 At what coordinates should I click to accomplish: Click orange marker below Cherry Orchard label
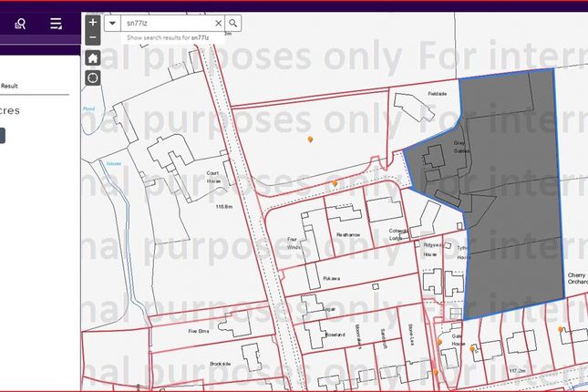click(561, 329)
